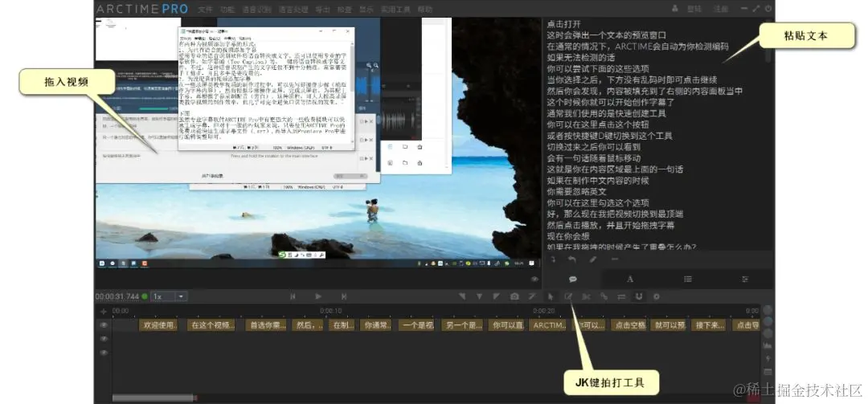
Task: Click the right corner marker triangle icon
Action: tap(497, 296)
